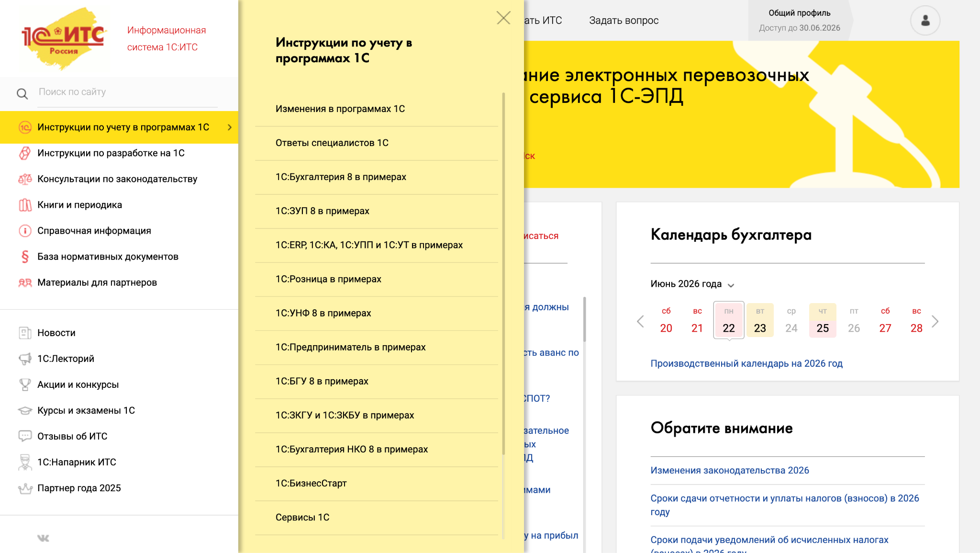Open 1С:БизнесСтарт item
The image size is (980, 553).
click(377, 484)
